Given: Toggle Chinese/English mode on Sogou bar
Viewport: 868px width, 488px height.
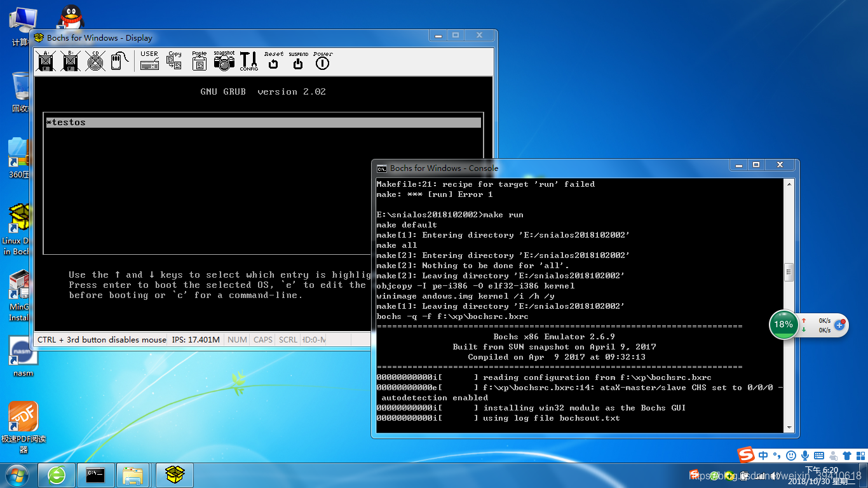Looking at the screenshot, I should point(763,456).
